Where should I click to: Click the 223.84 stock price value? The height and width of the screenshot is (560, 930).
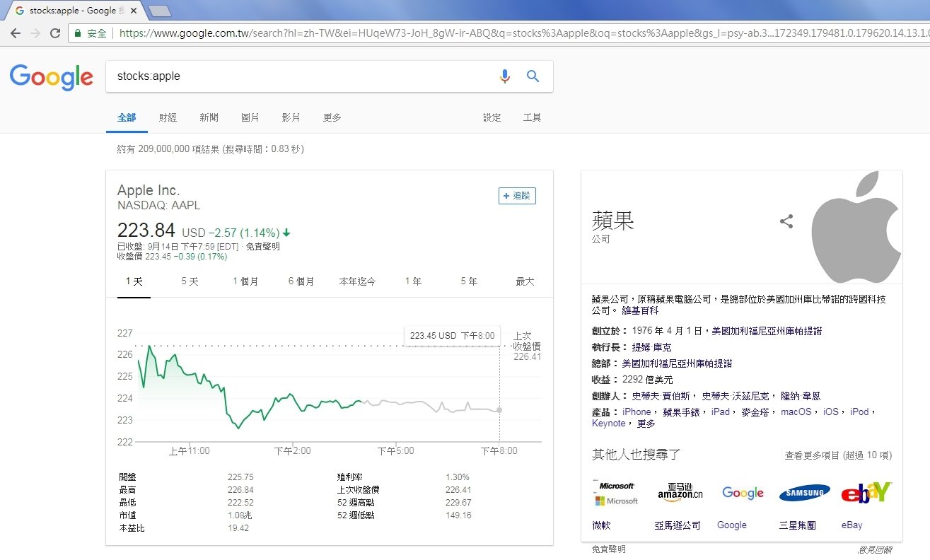pyautogui.click(x=146, y=231)
